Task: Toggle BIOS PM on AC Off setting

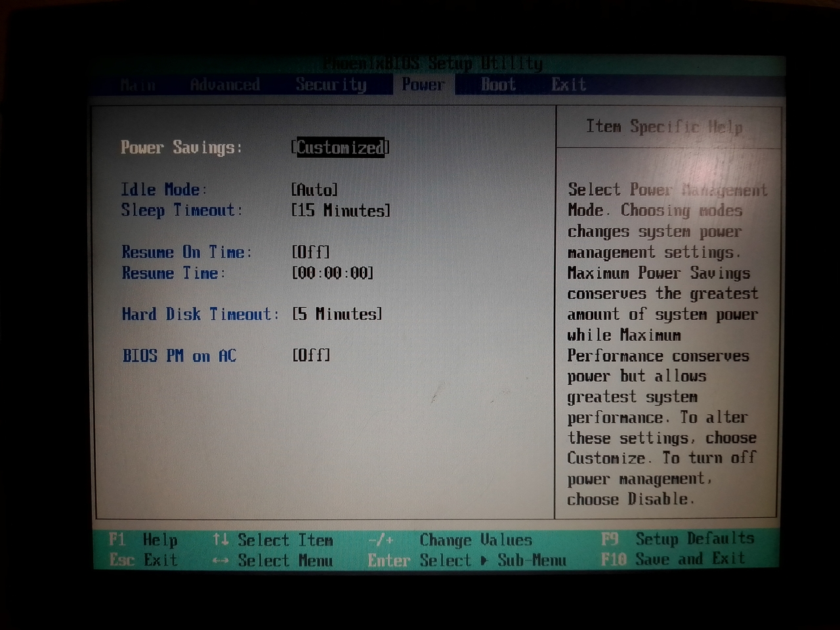Action: pos(310,355)
